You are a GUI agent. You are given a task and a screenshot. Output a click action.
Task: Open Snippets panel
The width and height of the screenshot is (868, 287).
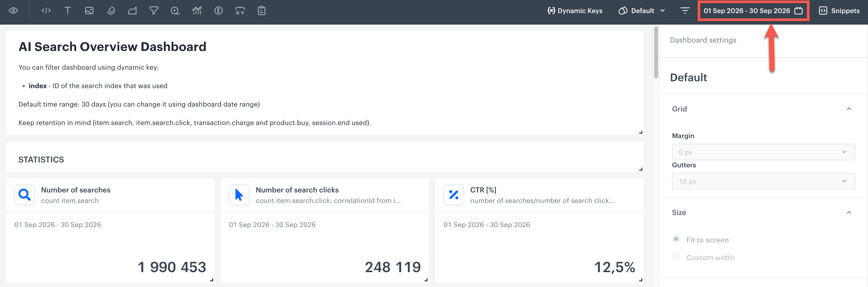(839, 11)
